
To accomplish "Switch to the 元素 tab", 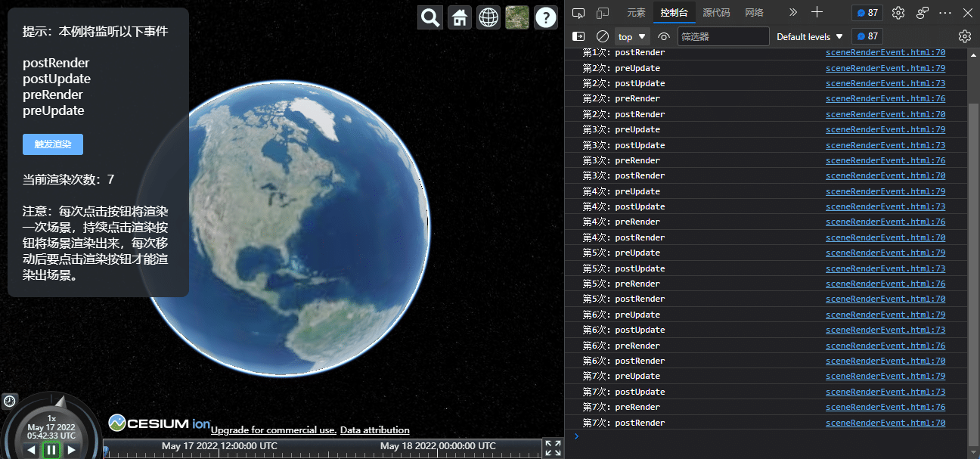I will coord(636,13).
